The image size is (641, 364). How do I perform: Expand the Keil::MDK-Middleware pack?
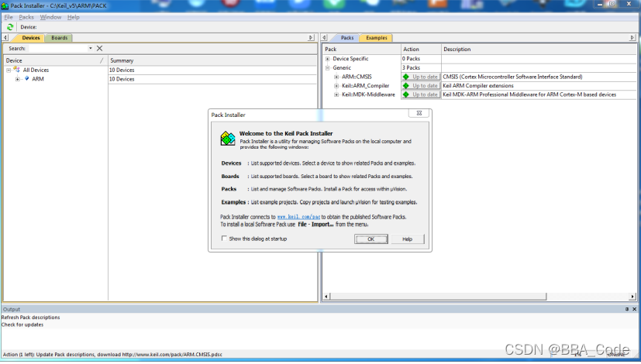(x=336, y=94)
